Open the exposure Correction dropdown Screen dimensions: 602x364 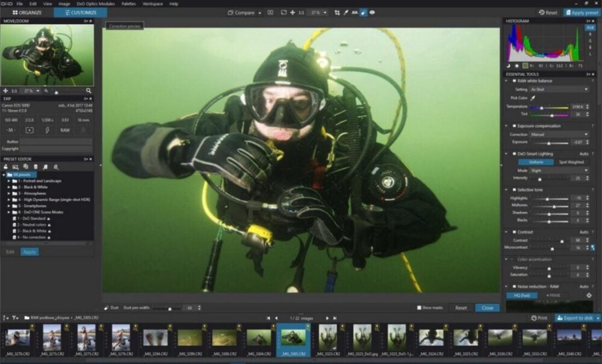559,135
